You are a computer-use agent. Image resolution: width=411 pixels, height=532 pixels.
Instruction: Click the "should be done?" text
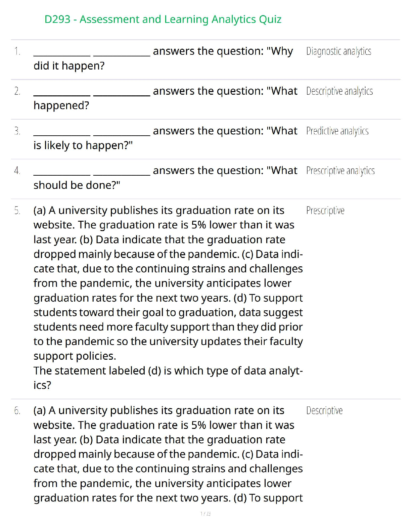click(x=77, y=185)
